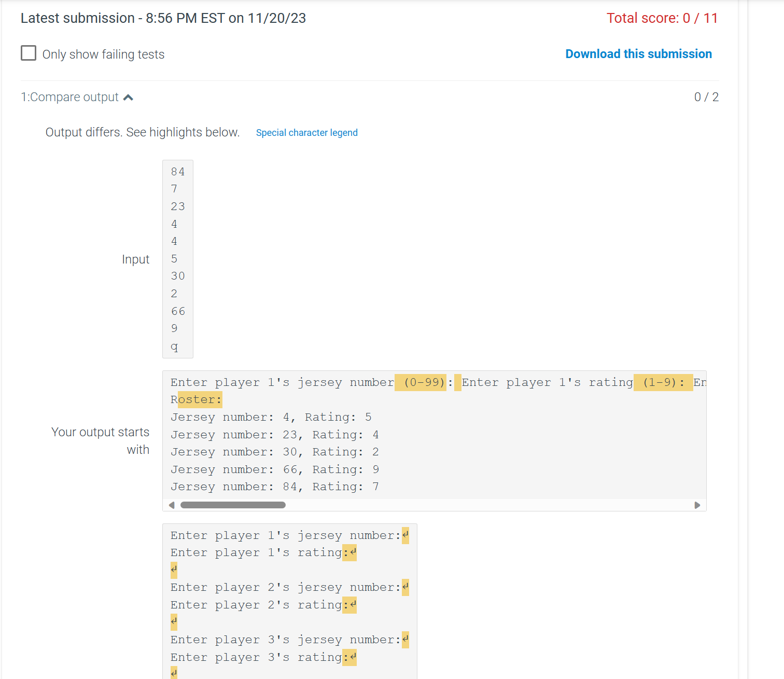Collapse the "1:Compare output" section chevron
The image size is (784, 679).
pos(129,97)
